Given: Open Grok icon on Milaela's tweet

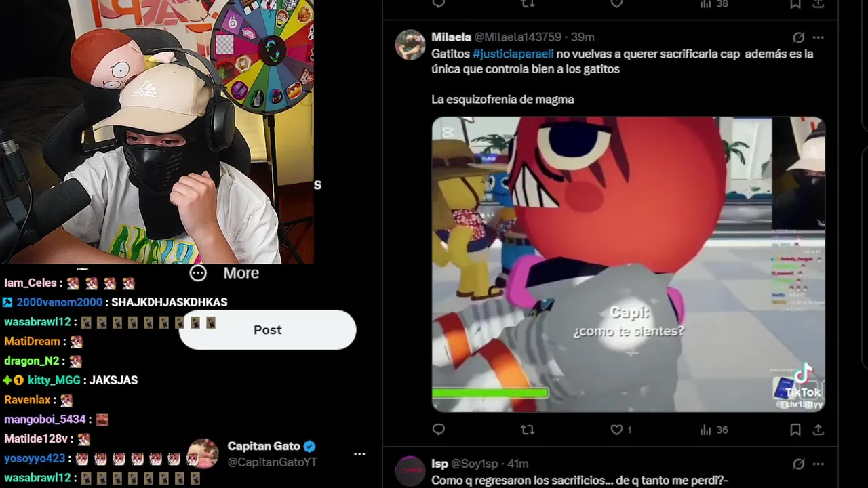Looking at the screenshot, I should pyautogui.click(x=799, y=37).
